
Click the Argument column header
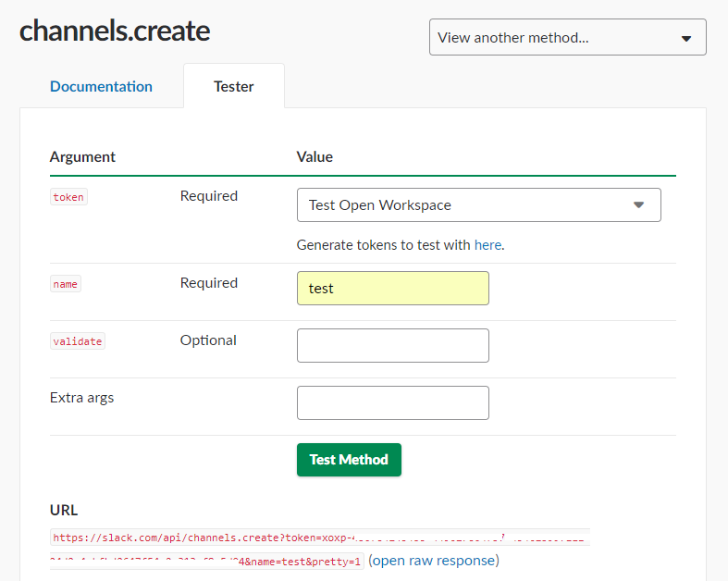(82, 157)
